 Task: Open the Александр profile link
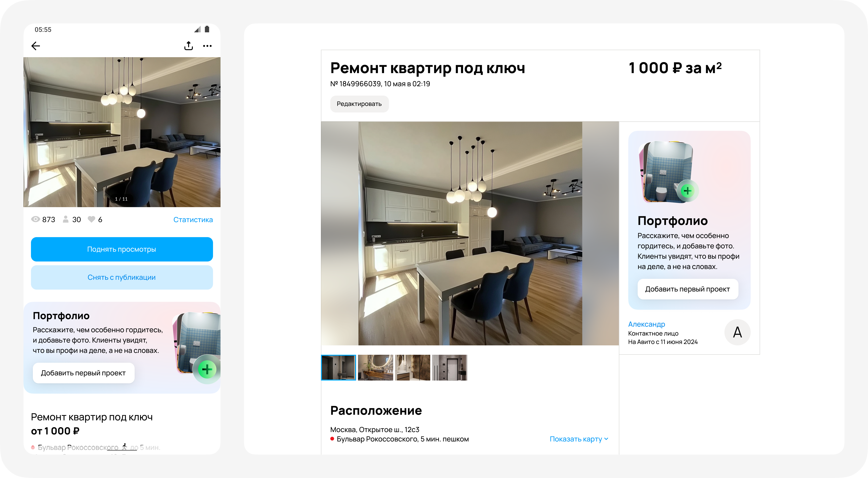[x=646, y=324]
